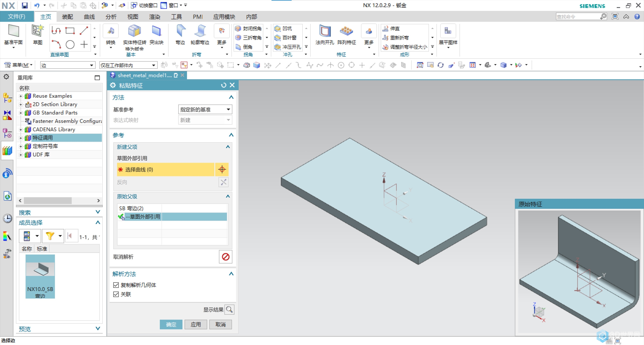Click the 应用 apply button
Viewport: 644px width, 345px height.
coord(196,325)
